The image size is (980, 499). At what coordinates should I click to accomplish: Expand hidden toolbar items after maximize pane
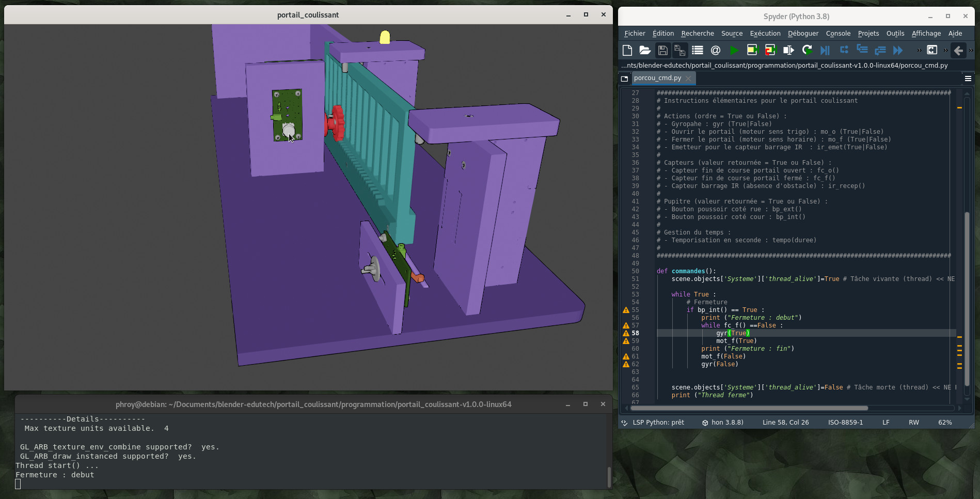(945, 50)
